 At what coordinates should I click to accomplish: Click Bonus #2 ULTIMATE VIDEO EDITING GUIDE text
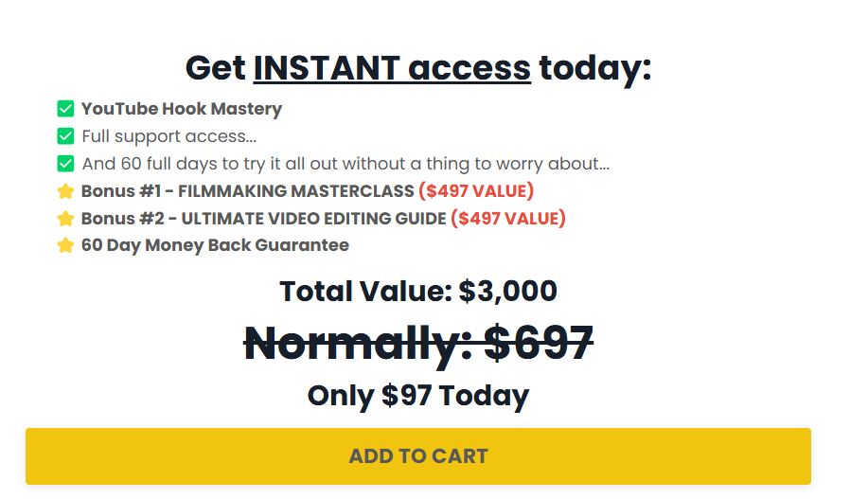263,218
